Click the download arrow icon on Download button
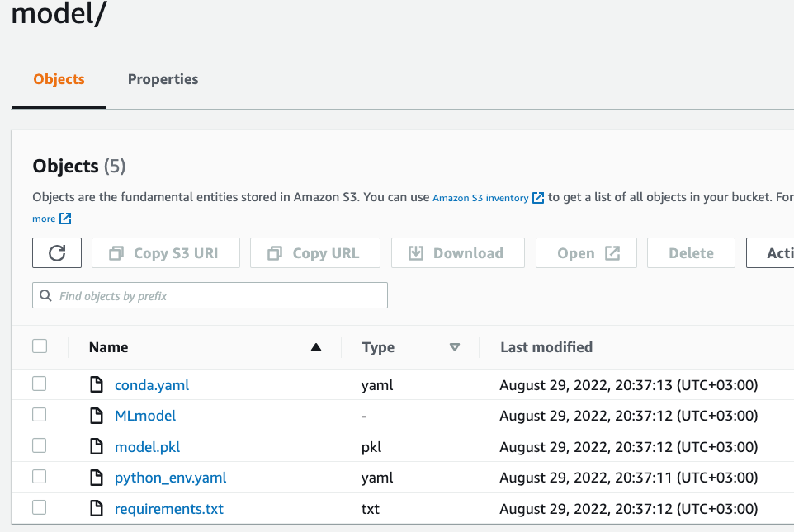 (x=416, y=252)
